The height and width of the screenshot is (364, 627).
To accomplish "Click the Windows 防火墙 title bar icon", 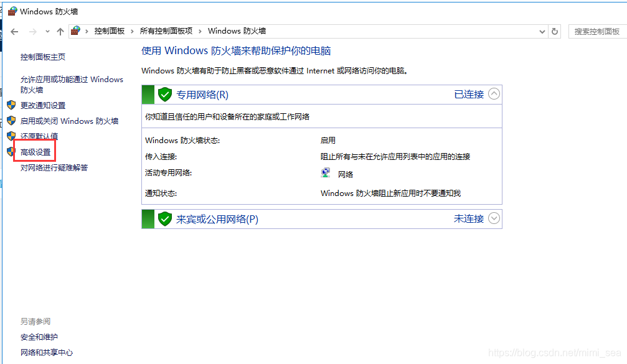I will pos(12,11).
